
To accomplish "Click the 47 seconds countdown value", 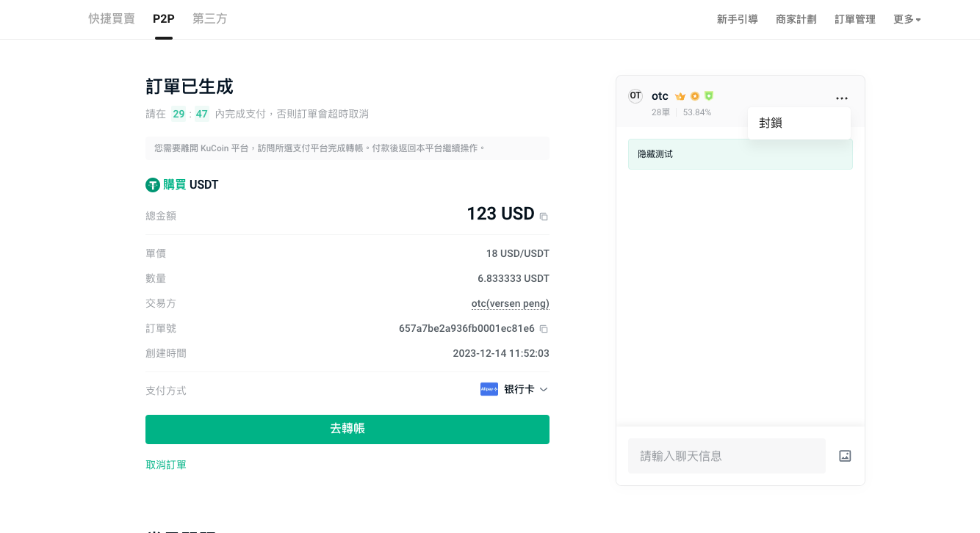I will 201,114.
